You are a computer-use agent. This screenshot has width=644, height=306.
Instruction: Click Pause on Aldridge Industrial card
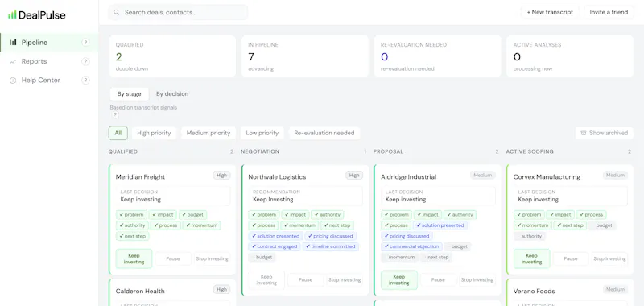[x=438, y=279]
